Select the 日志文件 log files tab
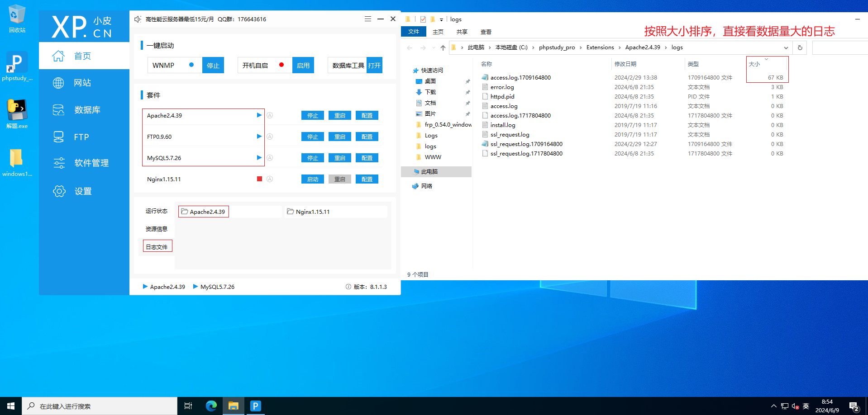 (x=157, y=246)
